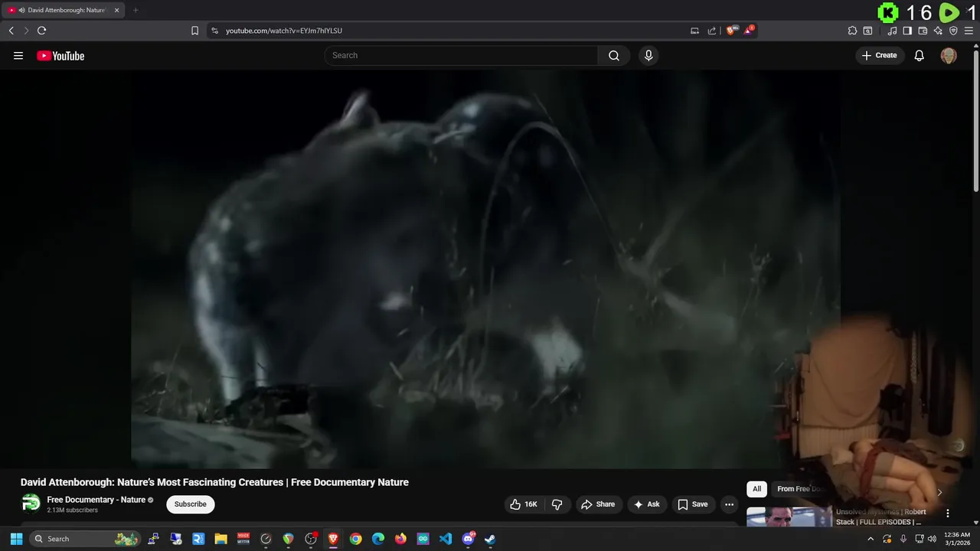Launch Google Chrome from the taskbar

pos(355,539)
